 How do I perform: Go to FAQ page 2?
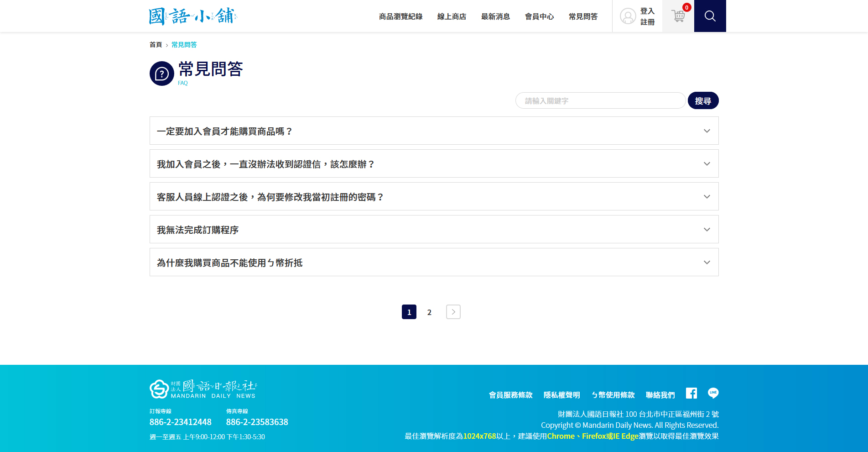pos(429,312)
